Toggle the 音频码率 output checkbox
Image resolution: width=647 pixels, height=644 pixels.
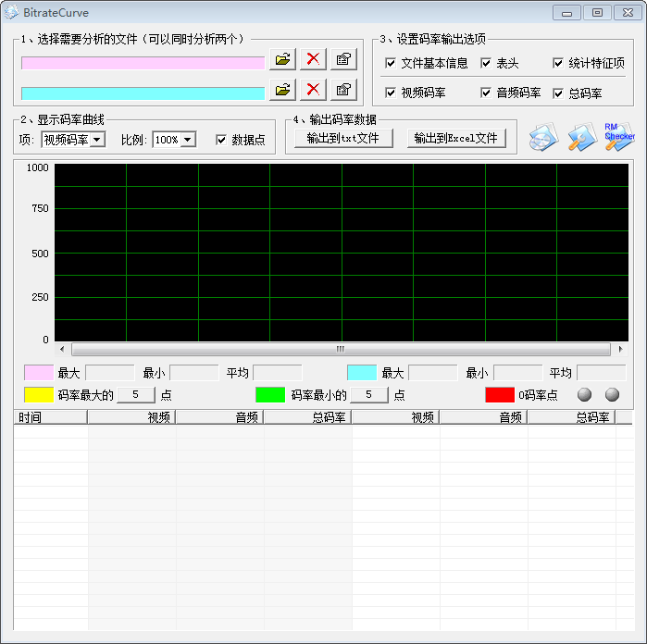coord(486,93)
